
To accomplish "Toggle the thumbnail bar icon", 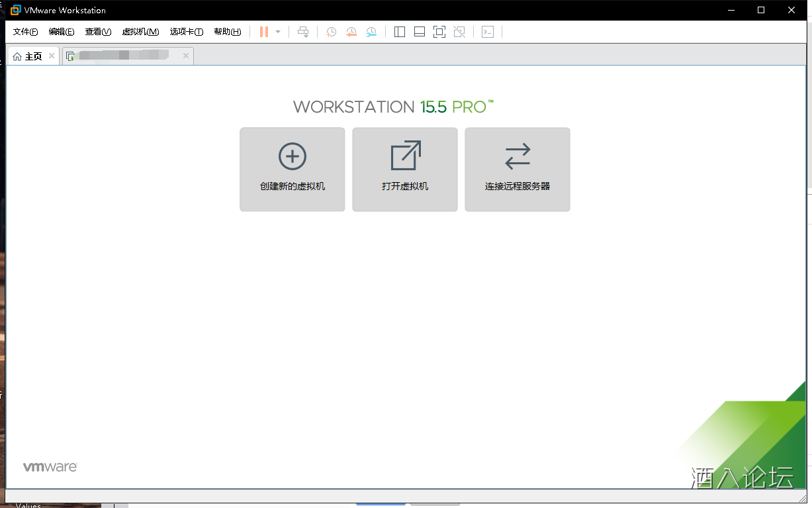I will click(420, 32).
